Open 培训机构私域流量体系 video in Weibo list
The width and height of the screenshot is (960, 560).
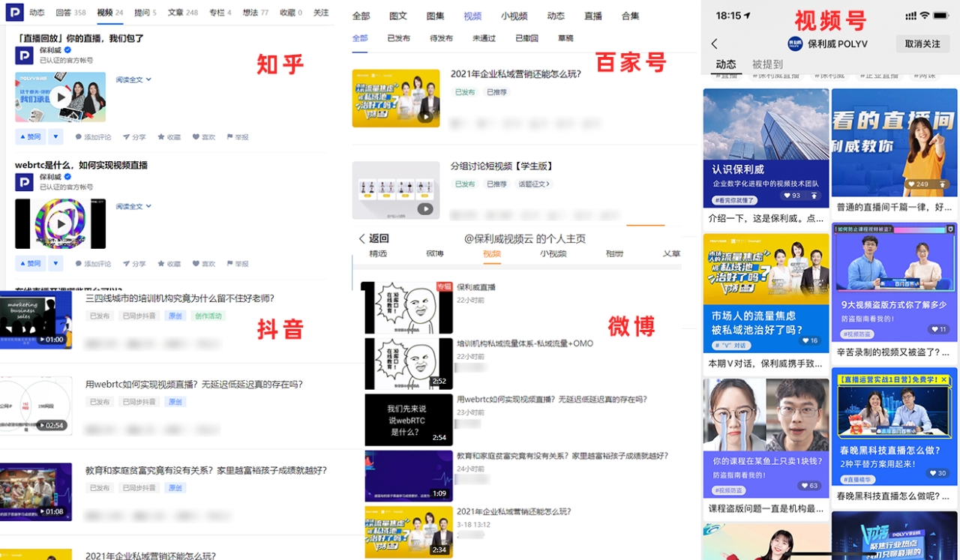pos(525,343)
